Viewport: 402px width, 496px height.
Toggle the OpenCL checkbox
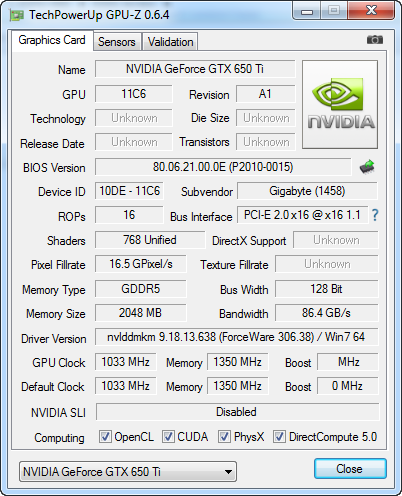coord(105,437)
